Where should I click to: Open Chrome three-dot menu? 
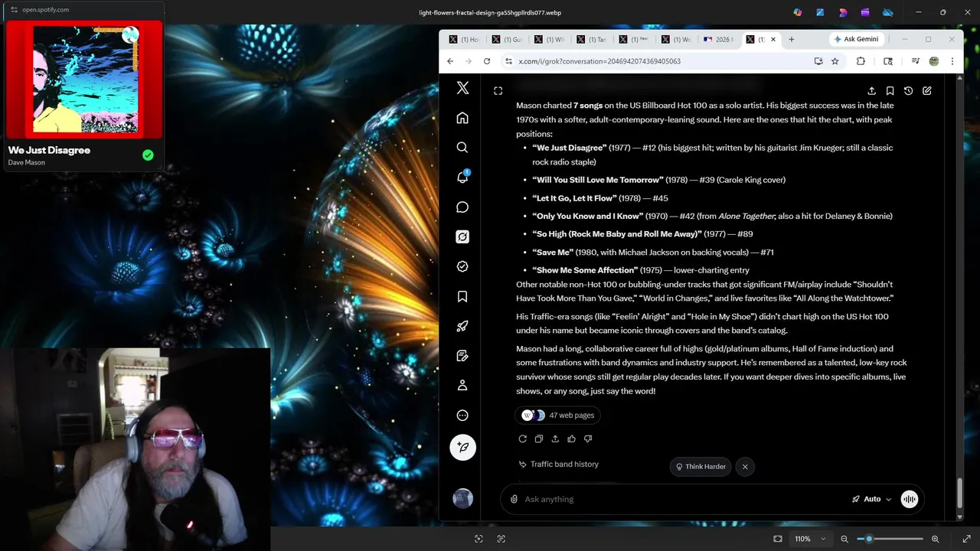(952, 61)
